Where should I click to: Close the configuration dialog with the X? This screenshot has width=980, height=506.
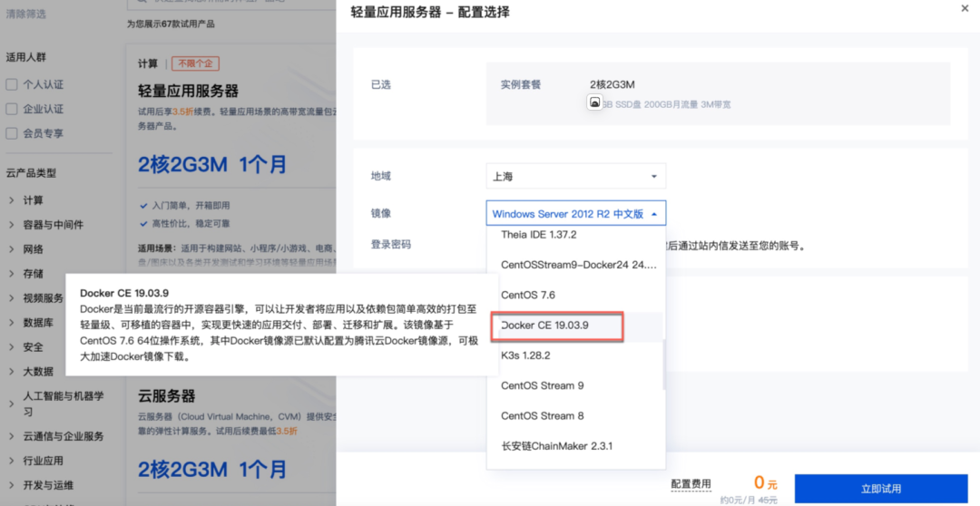click(965, 8)
